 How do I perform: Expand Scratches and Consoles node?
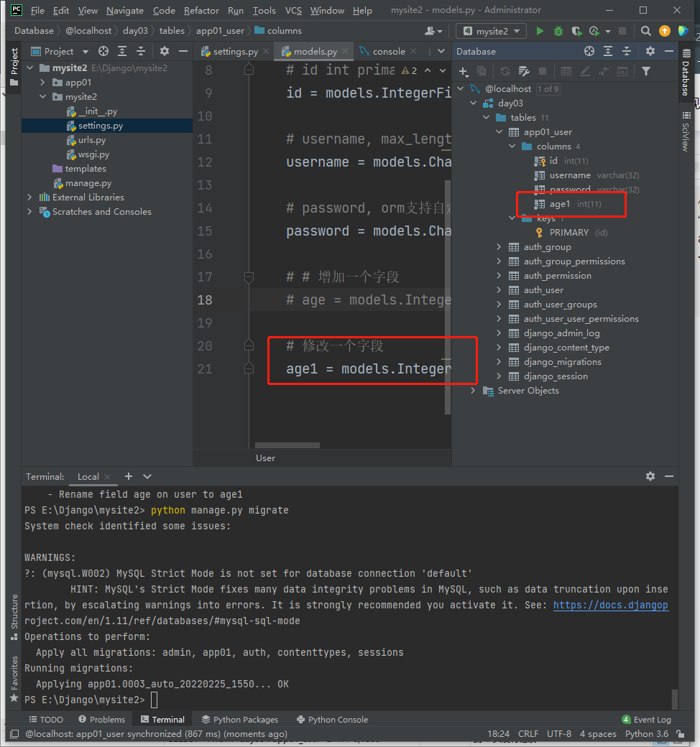pyautogui.click(x=29, y=211)
